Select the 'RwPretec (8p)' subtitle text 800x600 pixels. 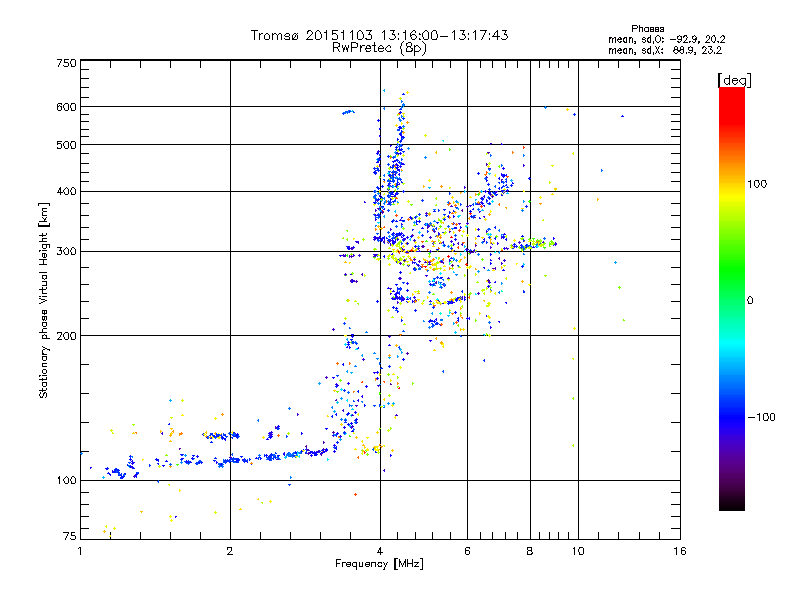pos(379,48)
